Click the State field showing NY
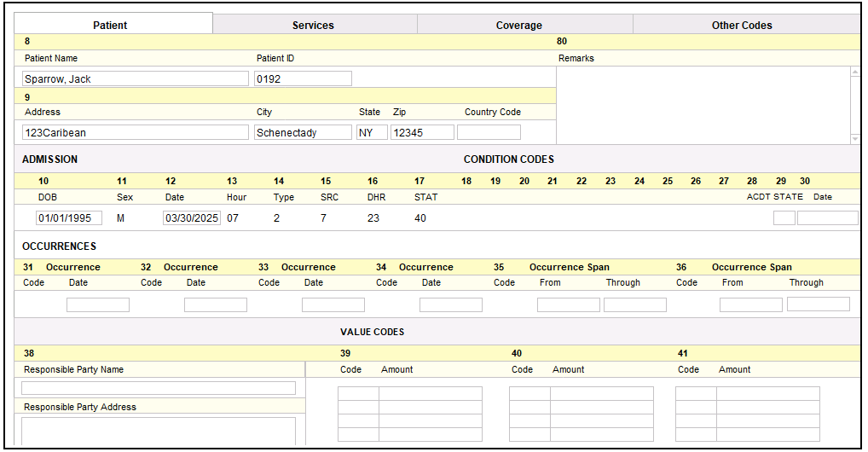The image size is (868, 452). coord(372,132)
